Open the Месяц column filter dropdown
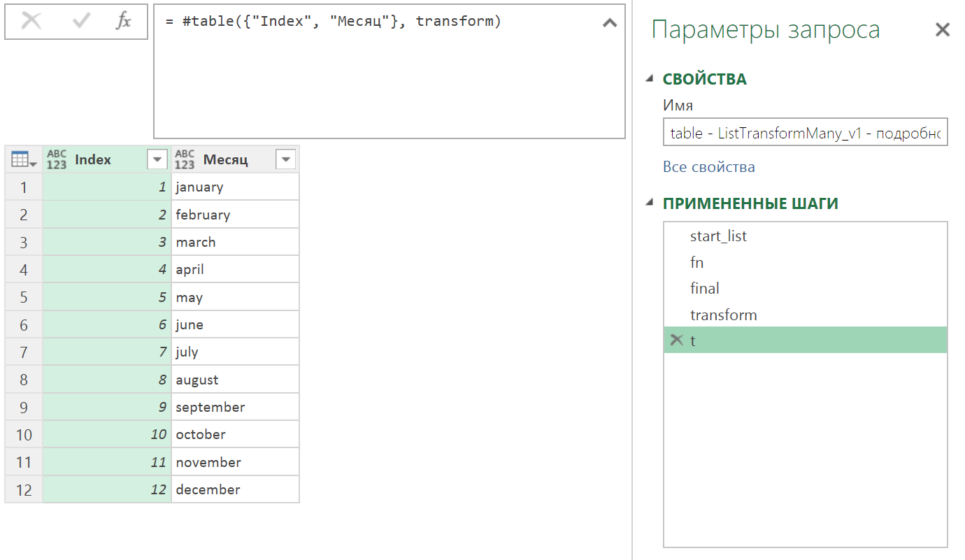 click(285, 159)
